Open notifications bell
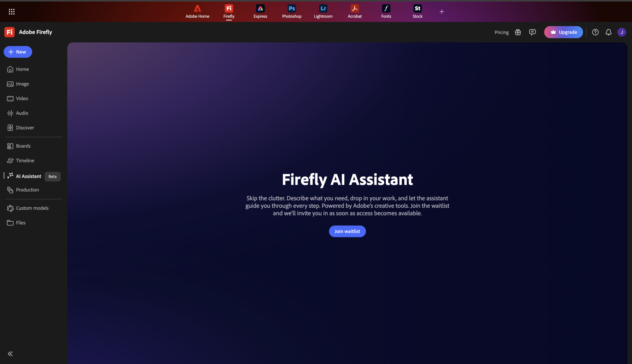 (608, 32)
